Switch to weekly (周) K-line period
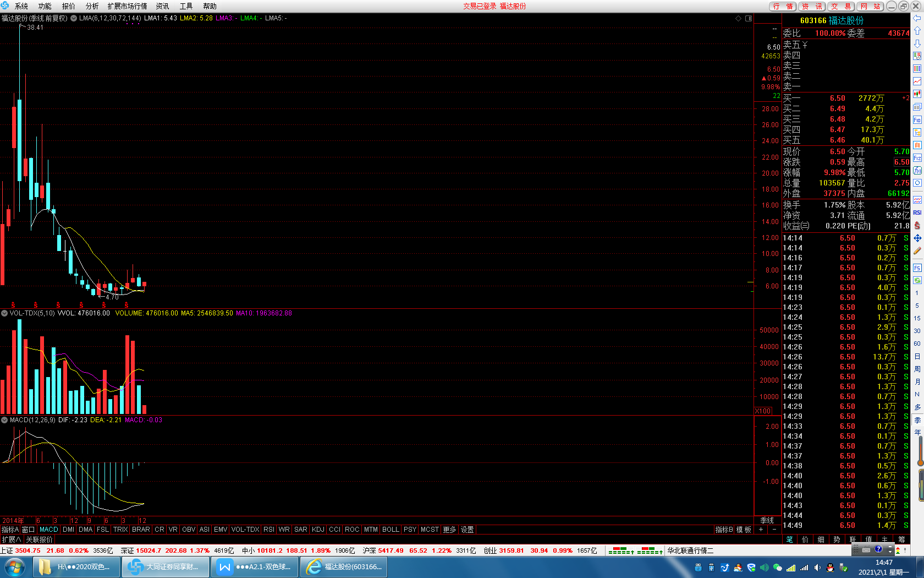Screen dimensions: 924x578 pyautogui.click(x=917, y=369)
